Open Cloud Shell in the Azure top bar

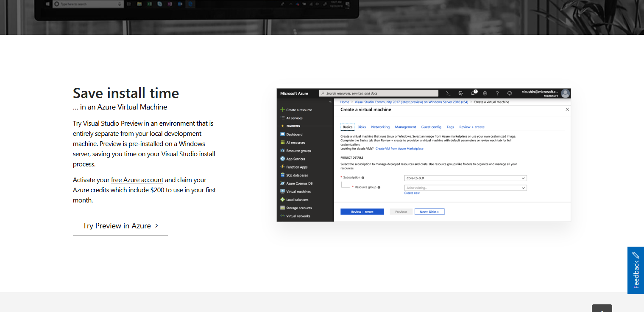pyautogui.click(x=448, y=93)
